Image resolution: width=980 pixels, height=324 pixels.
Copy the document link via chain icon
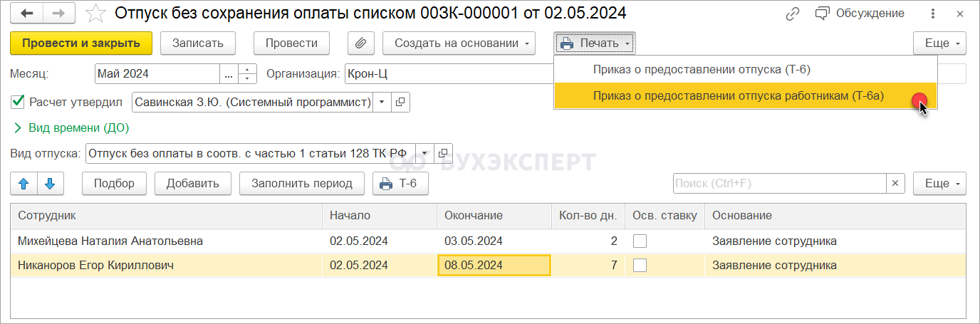point(792,14)
